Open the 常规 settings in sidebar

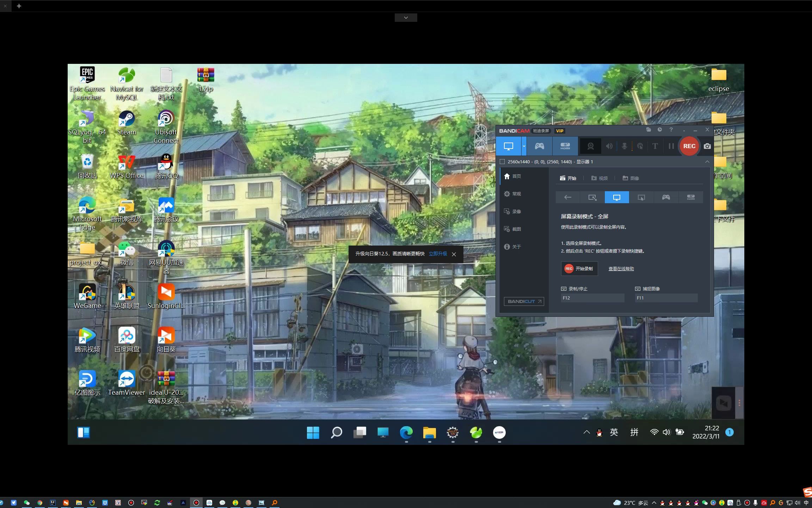(x=512, y=194)
